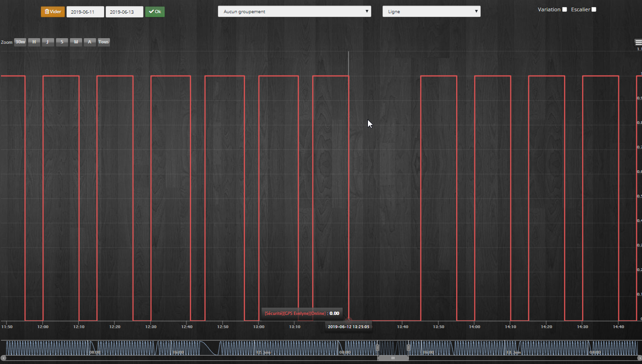This screenshot has height=364, width=642.
Task: Open the chart hamburger export menu
Action: click(x=638, y=42)
